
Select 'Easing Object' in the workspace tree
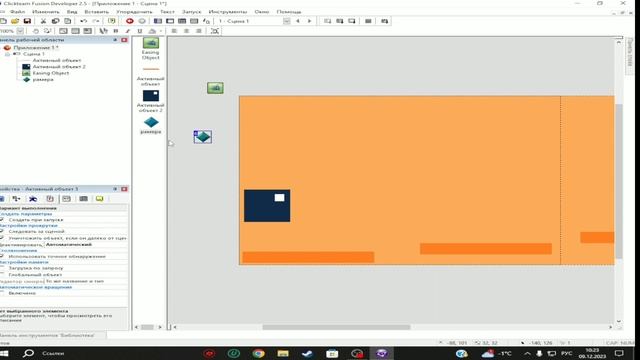point(51,73)
